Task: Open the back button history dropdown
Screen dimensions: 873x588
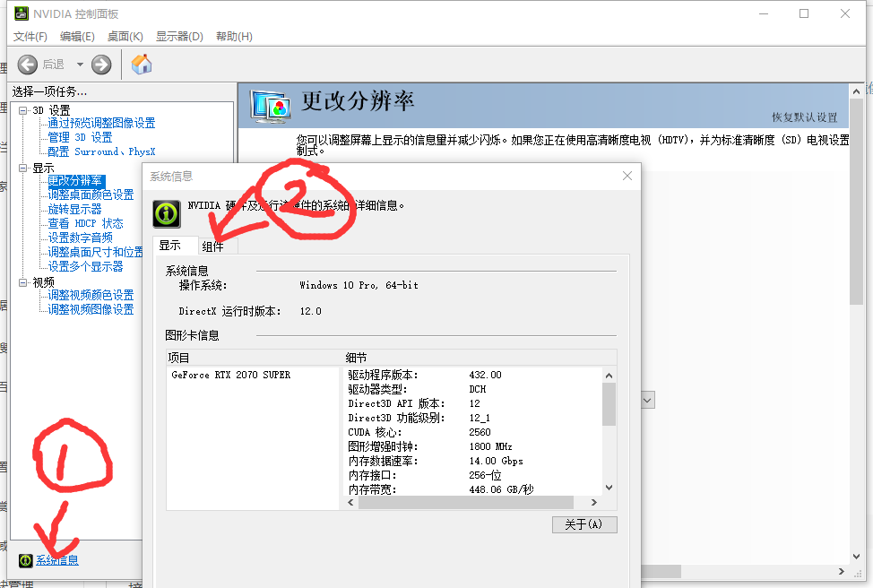Action: [79, 64]
